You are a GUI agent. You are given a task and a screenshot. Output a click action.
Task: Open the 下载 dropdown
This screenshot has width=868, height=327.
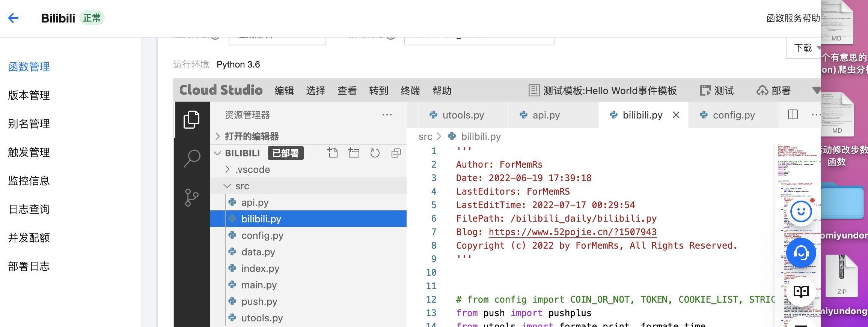pos(804,48)
